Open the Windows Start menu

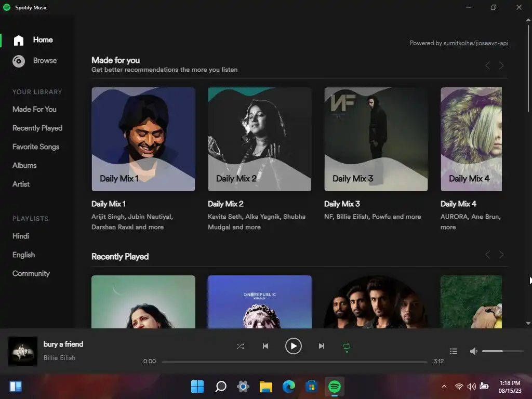197,387
